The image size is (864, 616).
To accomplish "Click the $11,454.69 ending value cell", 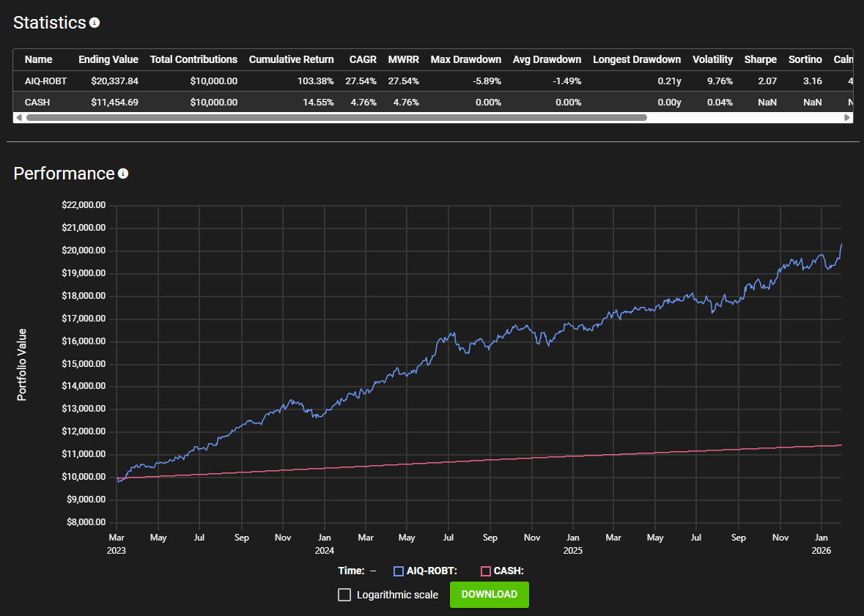I will (x=114, y=103).
